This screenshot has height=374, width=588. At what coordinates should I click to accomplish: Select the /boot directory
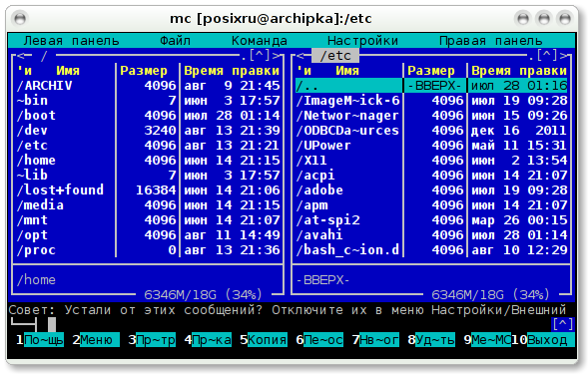pos(148,116)
